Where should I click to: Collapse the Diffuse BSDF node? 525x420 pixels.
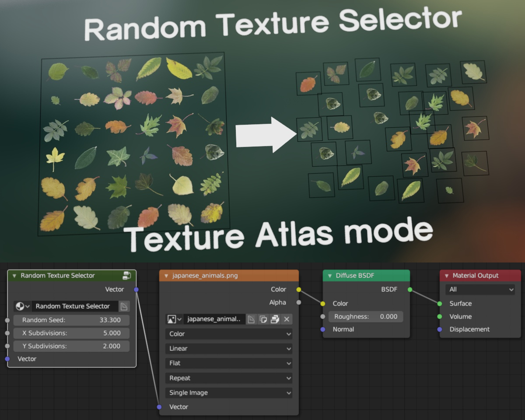coord(329,276)
